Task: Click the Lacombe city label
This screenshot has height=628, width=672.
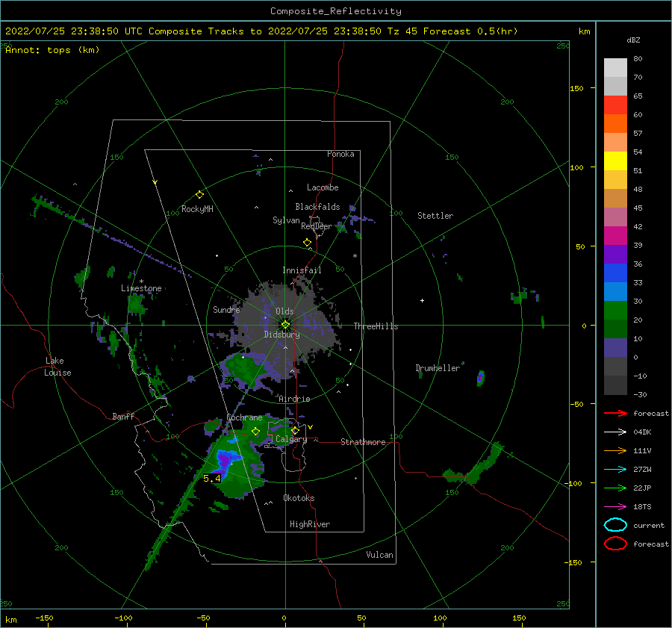Action: (323, 187)
